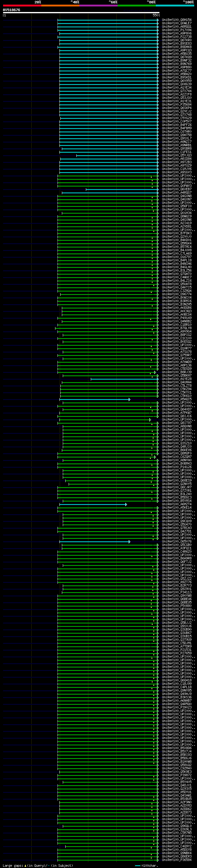Click the cyan alignment bar of Q6XEB7
The height and width of the screenshot is (868, 197).
(x=122, y=189)
